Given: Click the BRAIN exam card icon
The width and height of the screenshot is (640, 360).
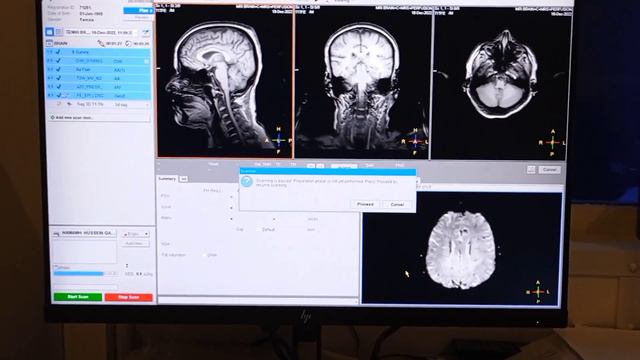Looking at the screenshot, I should pos(49,43).
